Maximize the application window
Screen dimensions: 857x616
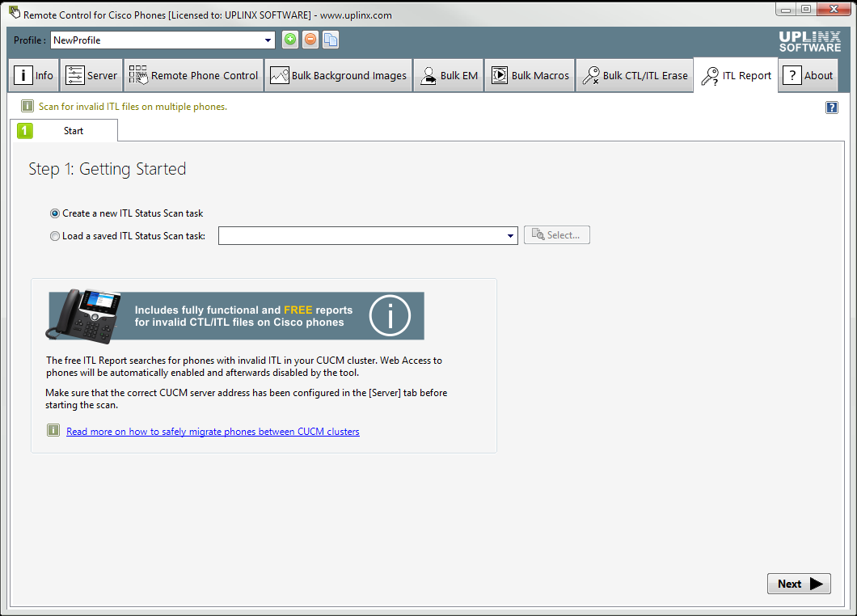click(x=806, y=9)
